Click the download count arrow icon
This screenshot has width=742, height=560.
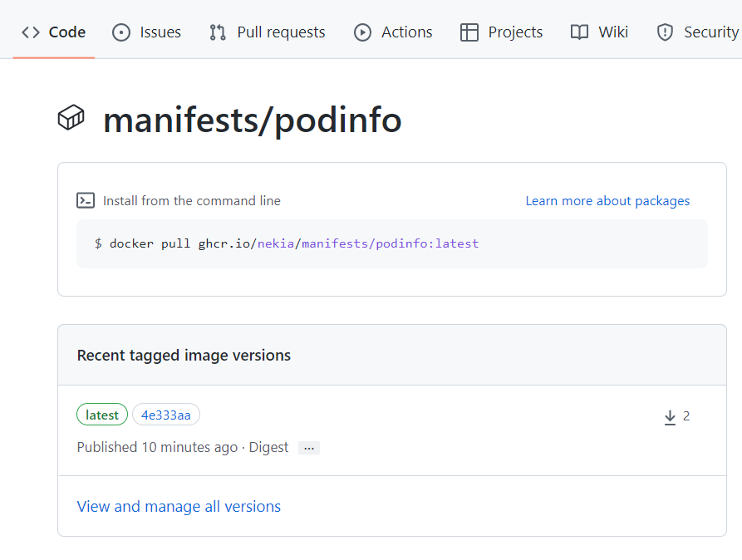(670, 417)
